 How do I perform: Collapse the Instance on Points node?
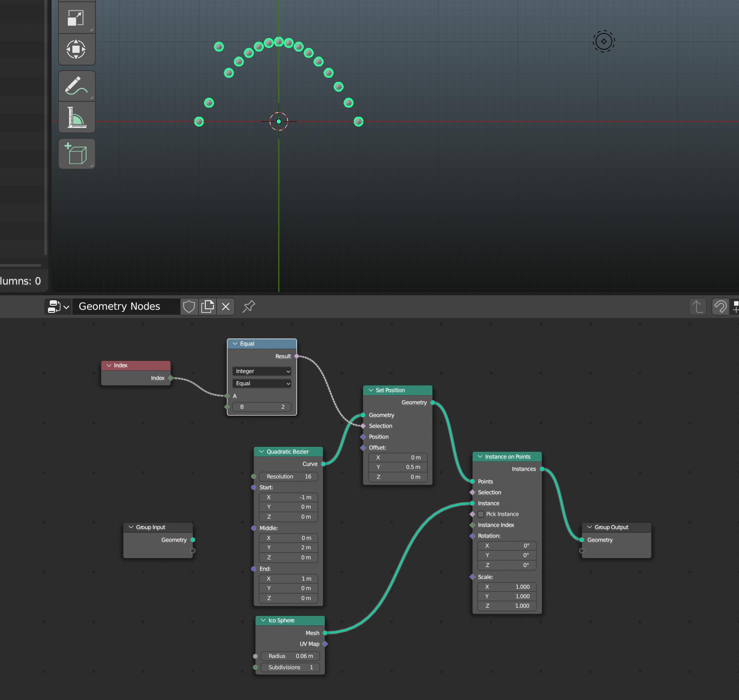click(480, 457)
